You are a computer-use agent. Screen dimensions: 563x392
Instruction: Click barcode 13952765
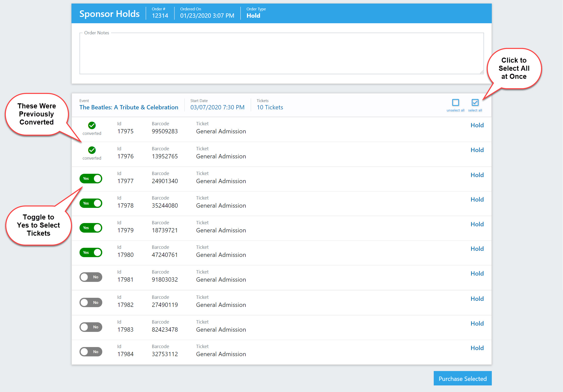pyautogui.click(x=165, y=156)
